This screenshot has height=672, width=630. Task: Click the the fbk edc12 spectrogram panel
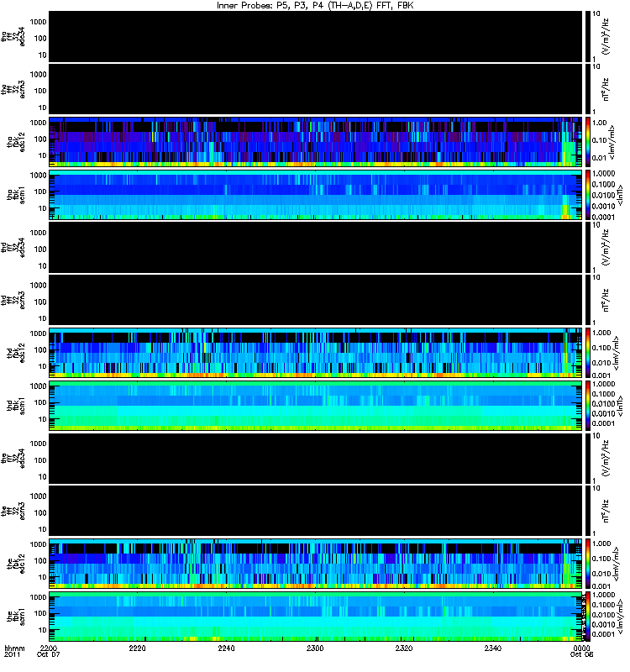tap(316, 564)
